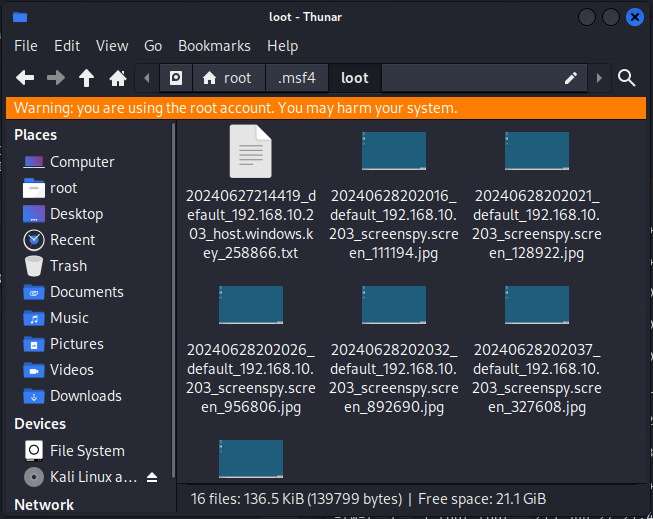Select the screen_128922.jpg thumbnail
The height and width of the screenshot is (519, 653).
click(x=537, y=151)
